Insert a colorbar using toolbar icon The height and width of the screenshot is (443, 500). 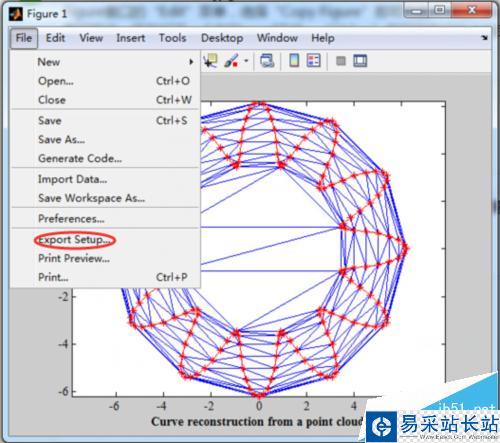click(294, 61)
